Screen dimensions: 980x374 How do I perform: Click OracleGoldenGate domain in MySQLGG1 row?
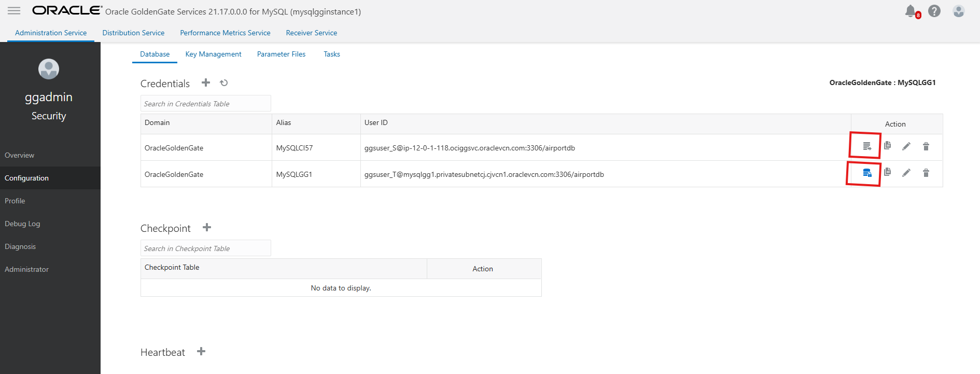206,174
